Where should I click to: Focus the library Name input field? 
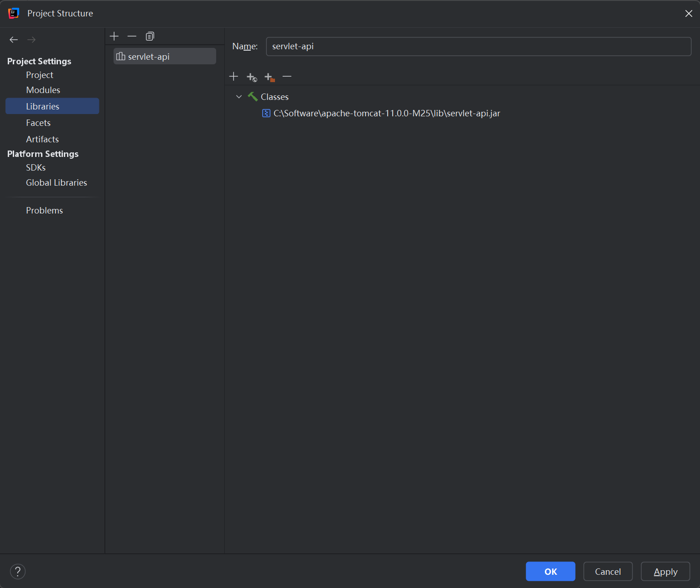[478, 47]
